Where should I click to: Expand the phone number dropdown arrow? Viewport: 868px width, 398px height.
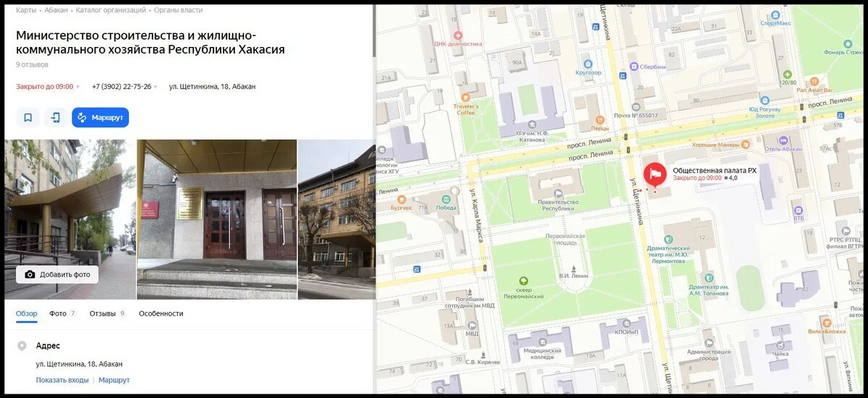pos(156,87)
